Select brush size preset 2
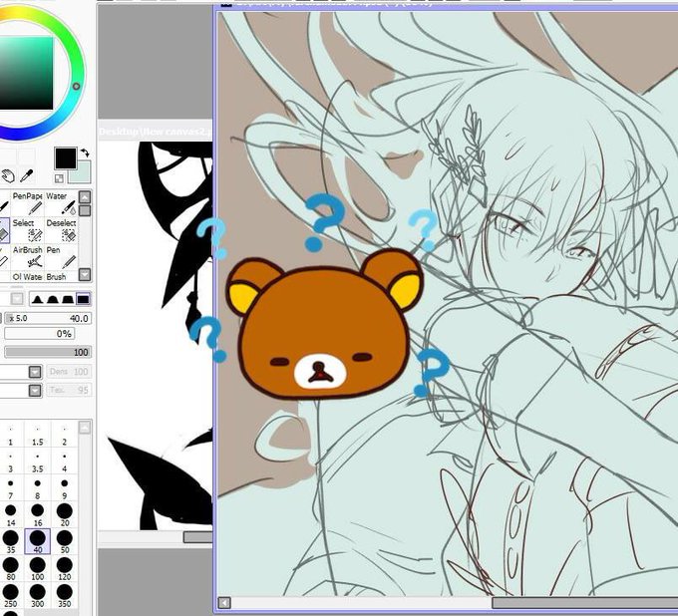The image size is (678, 616). pyautogui.click(x=65, y=435)
